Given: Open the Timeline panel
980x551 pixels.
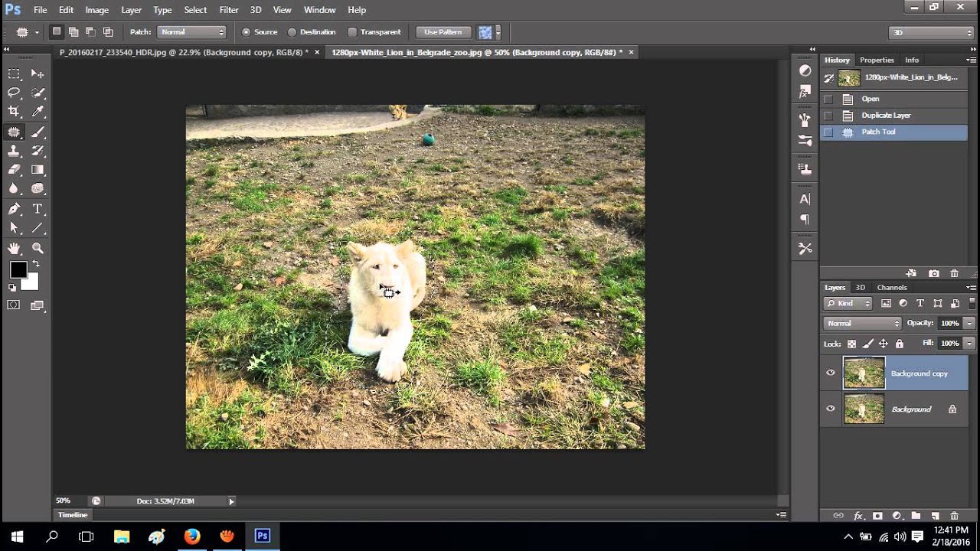Looking at the screenshot, I should pos(73,515).
